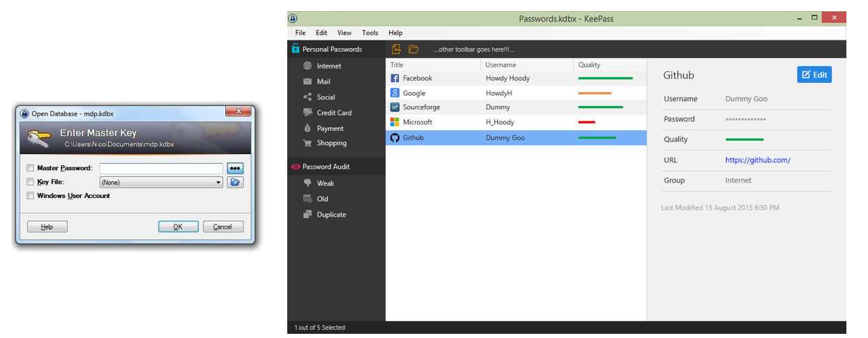Screen dimensions: 868x338
Task: Open the Help menu in KeePass
Action: click(395, 33)
